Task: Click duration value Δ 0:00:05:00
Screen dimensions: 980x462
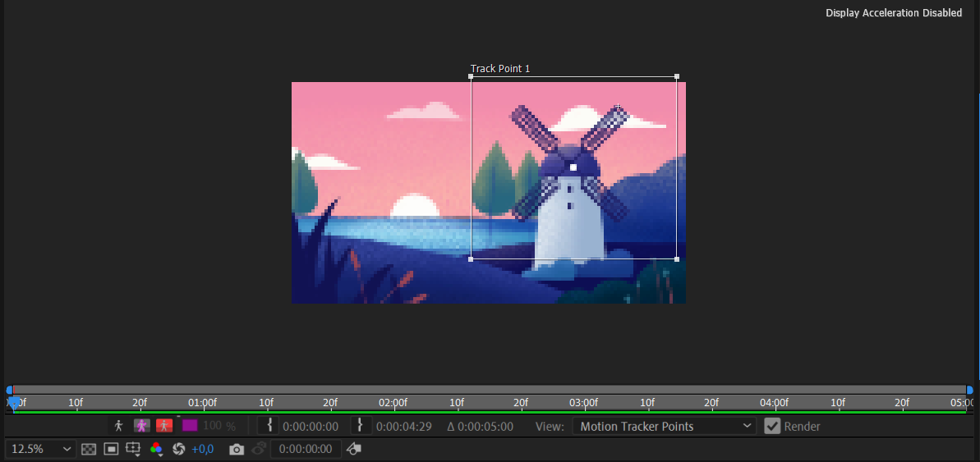Action: coord(480,427)
